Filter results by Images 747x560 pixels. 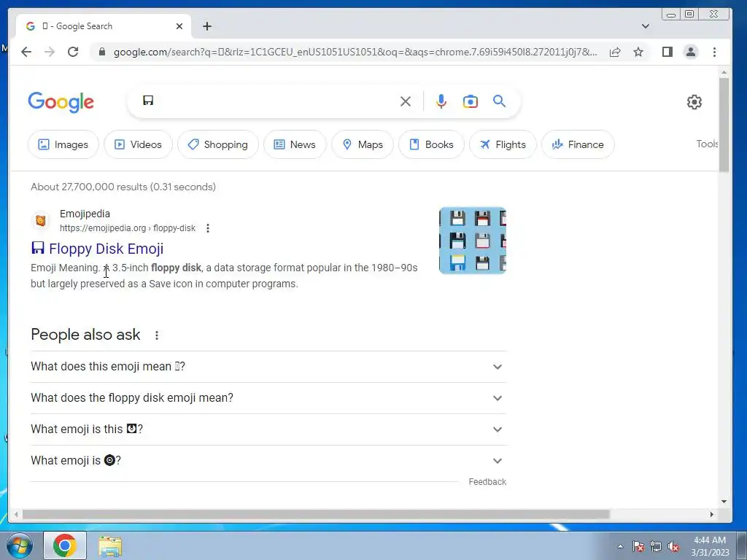pos(63,144)
